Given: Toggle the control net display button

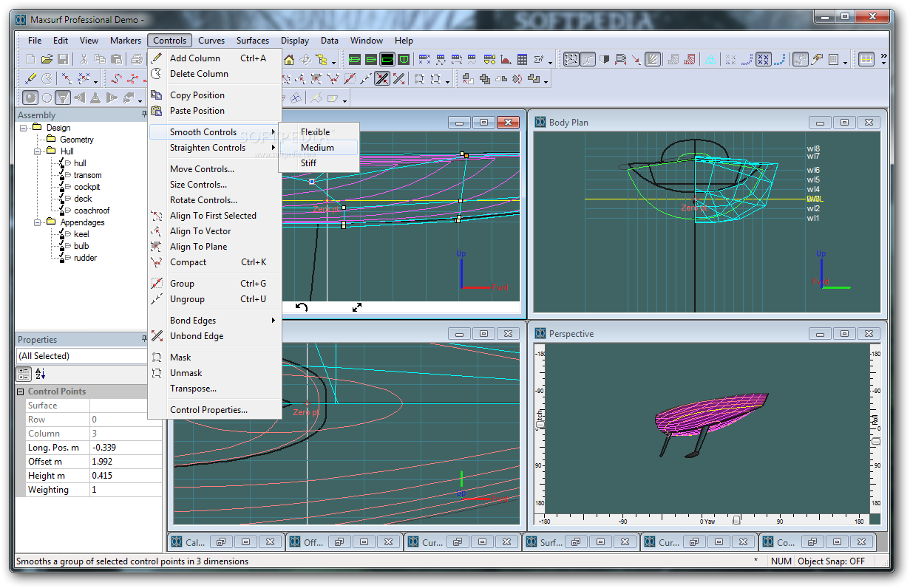Looking at the screenshot, I should (x=571, y=60).
